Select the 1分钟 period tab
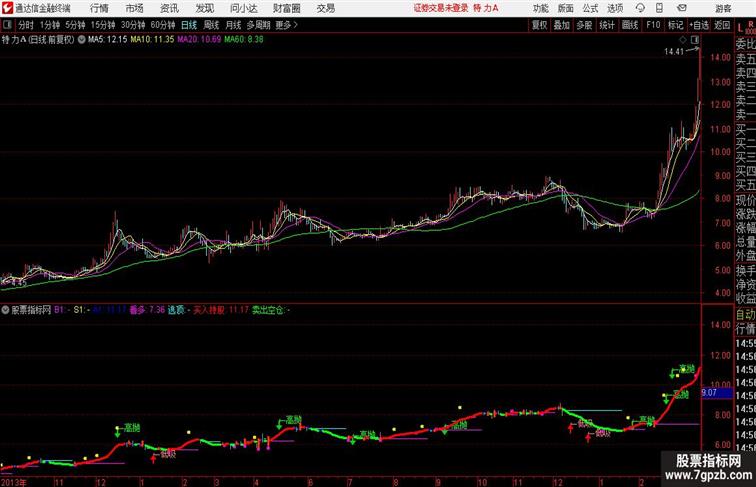The height and width of the screenshot is (487, 756). click(50, 25)
